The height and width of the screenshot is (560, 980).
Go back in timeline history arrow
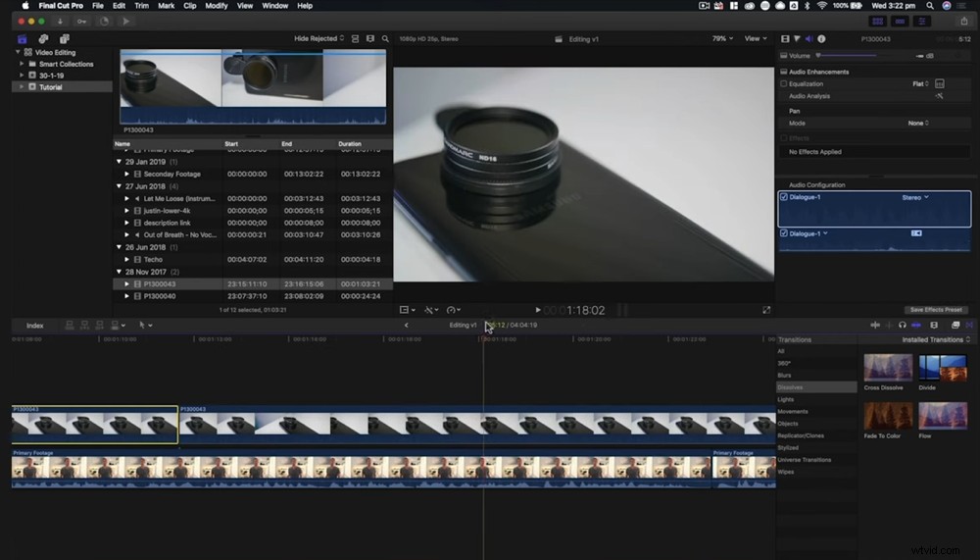[407, 326]
